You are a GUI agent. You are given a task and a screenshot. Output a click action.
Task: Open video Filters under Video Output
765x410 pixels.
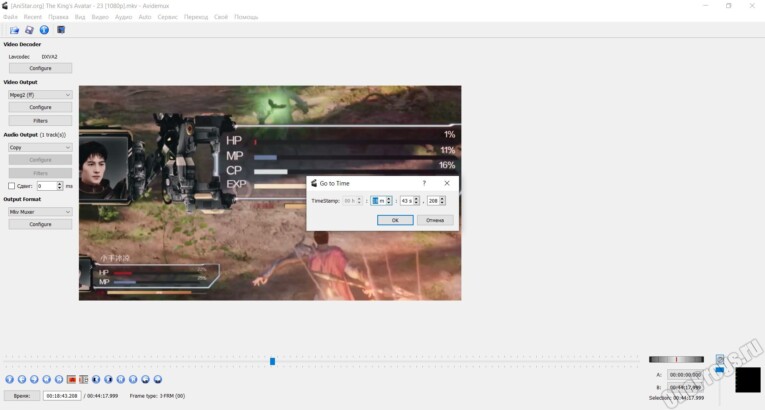click(40, 121)
